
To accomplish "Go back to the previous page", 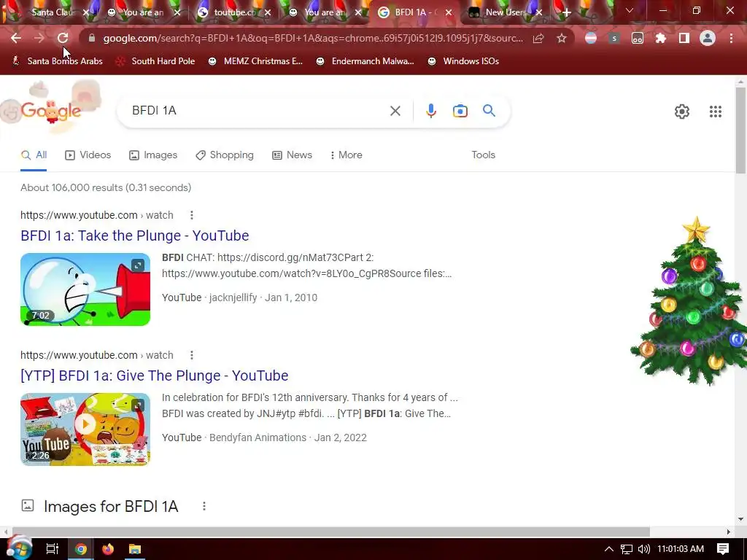I will [x=16, y=38].
